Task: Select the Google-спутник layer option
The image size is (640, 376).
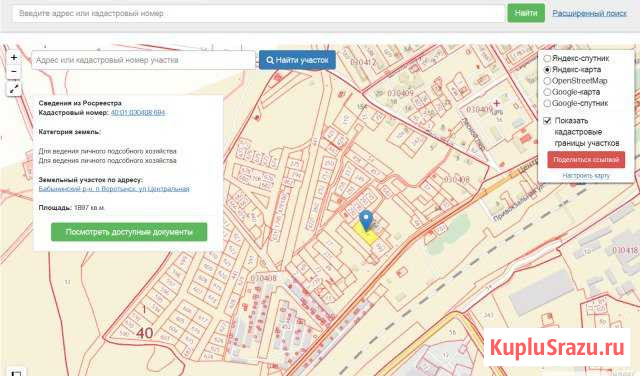Action: pyautogui.click(x=547, y=103)
